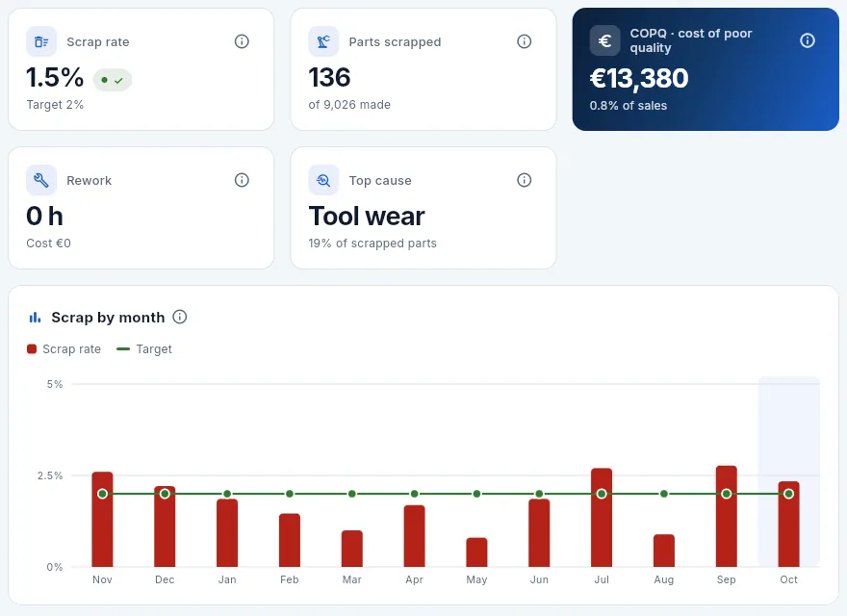Screen dimensions: 847x616
Task: Click the €13,380 COPQ value
Action: [639, 78]
